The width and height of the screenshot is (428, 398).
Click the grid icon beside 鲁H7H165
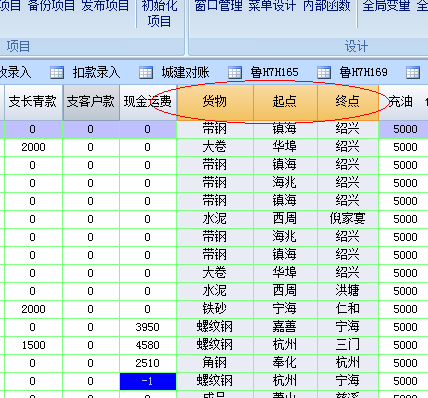pyautogui.click(x=235, y=72)
